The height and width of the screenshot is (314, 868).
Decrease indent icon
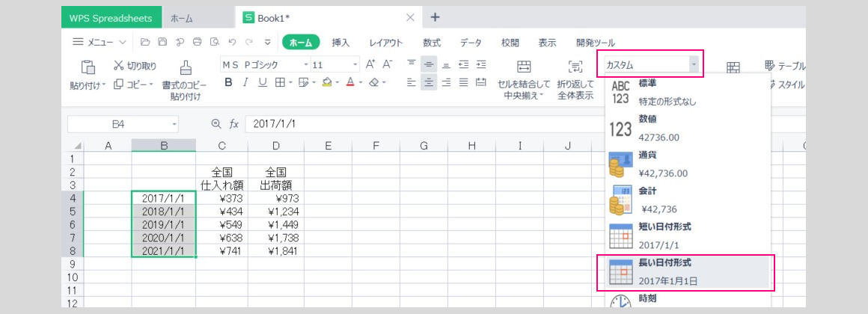[464, 64]
